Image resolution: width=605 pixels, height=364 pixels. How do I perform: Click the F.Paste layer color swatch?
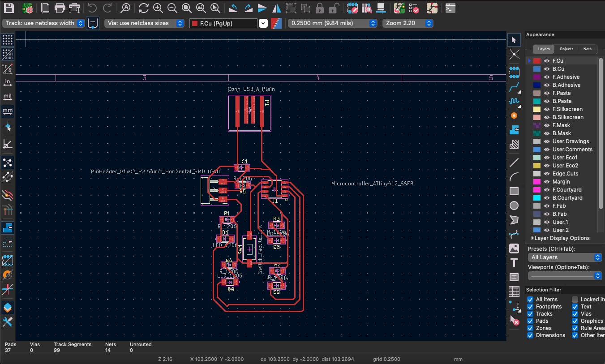pos(536,93)
